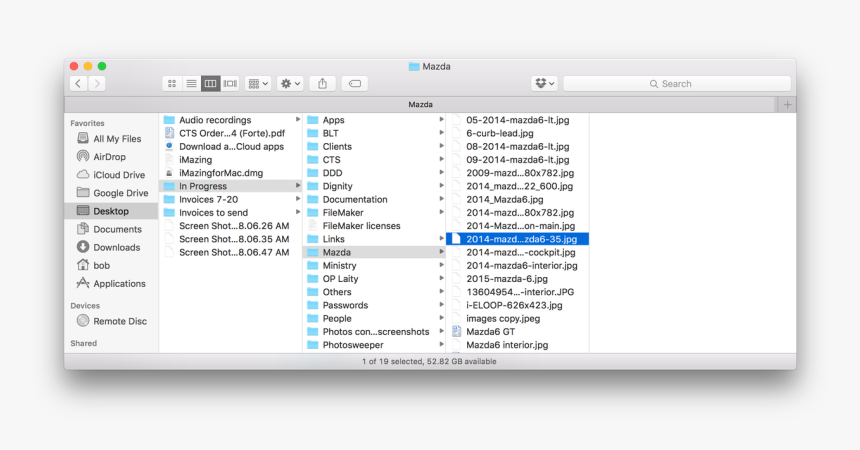Open bob home folder in sidebar

point(111,265)
